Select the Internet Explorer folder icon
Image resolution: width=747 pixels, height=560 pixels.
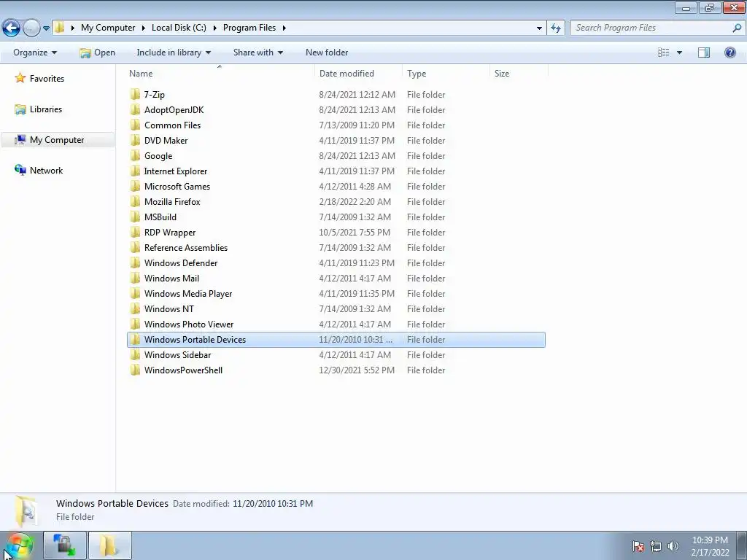[x=135, y=171]
